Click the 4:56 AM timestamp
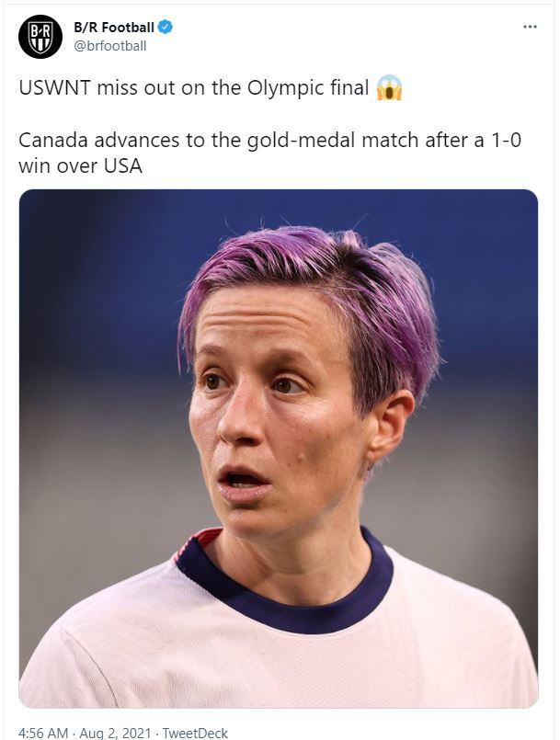This screenshot has width=560, height=740. click(x=43, y=733)
